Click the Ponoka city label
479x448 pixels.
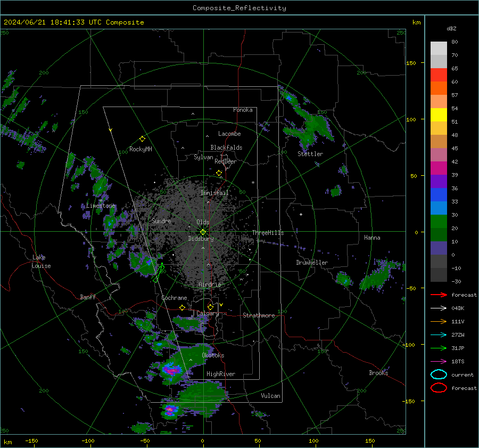tap(243, 110)
